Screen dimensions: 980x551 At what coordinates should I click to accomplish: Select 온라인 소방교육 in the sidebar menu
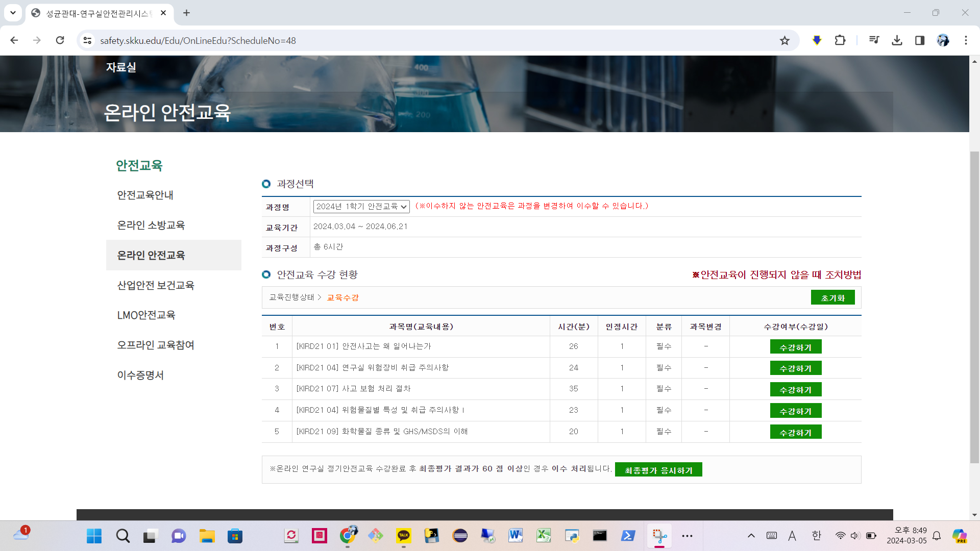(x=151, y=225)
